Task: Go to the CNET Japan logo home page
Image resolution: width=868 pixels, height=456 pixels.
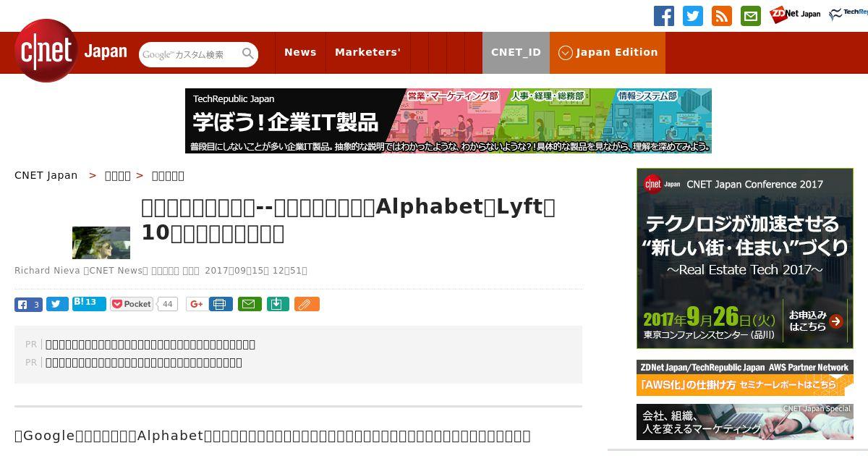Action: (x=71, y=52)
